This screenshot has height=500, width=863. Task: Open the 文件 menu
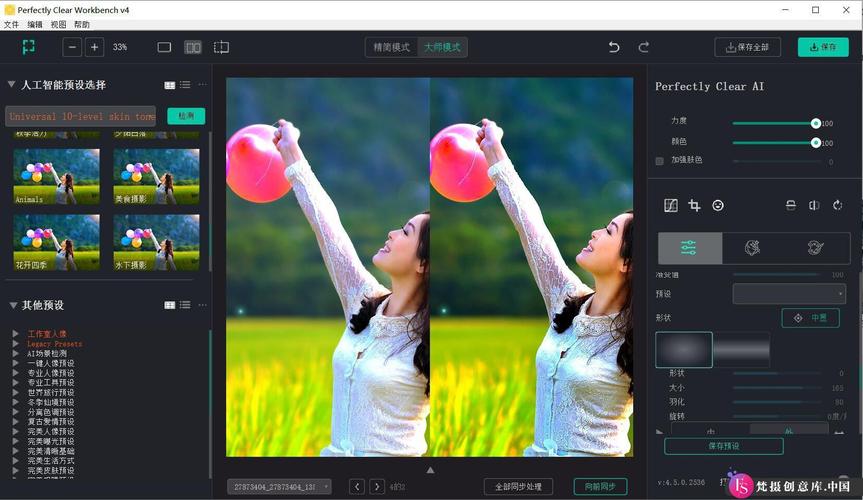pos(11,25)
